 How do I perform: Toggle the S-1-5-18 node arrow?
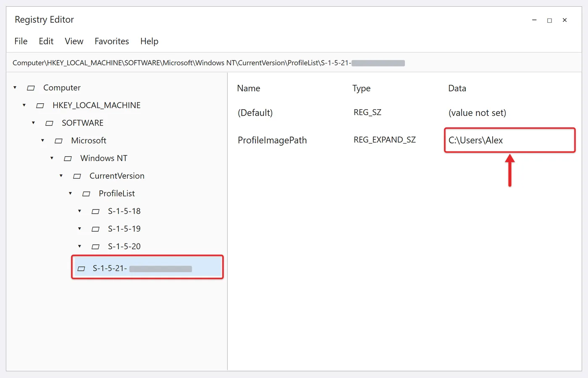pyautogui.click(x=79, y=211)
